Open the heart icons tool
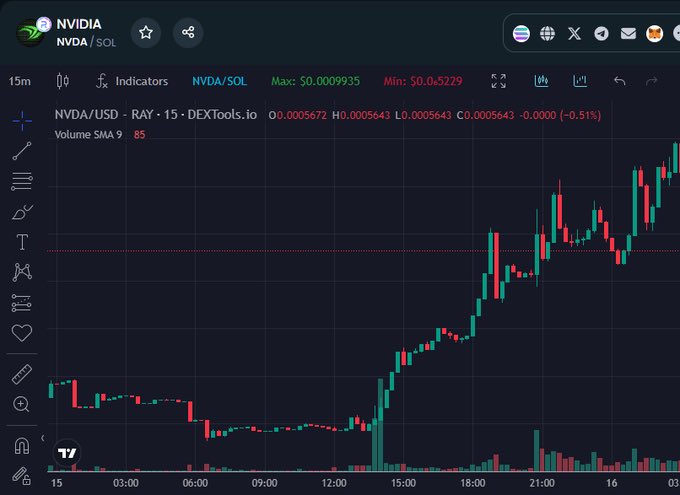This screenshot has height=495, width=680. [x=22, y=333]
